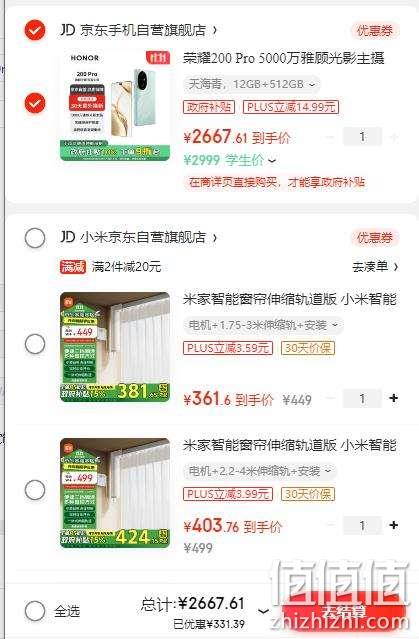Check the 1.75-3米 curtain track item
Viewport: 419px width, 639px height.
pyautogui.click(x=35, y=344)
